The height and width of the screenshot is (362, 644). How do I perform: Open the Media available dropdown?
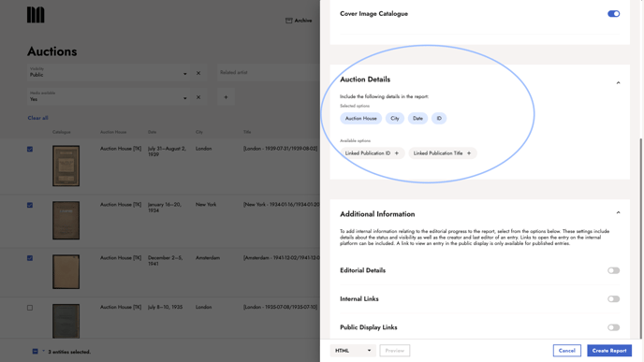108,97
